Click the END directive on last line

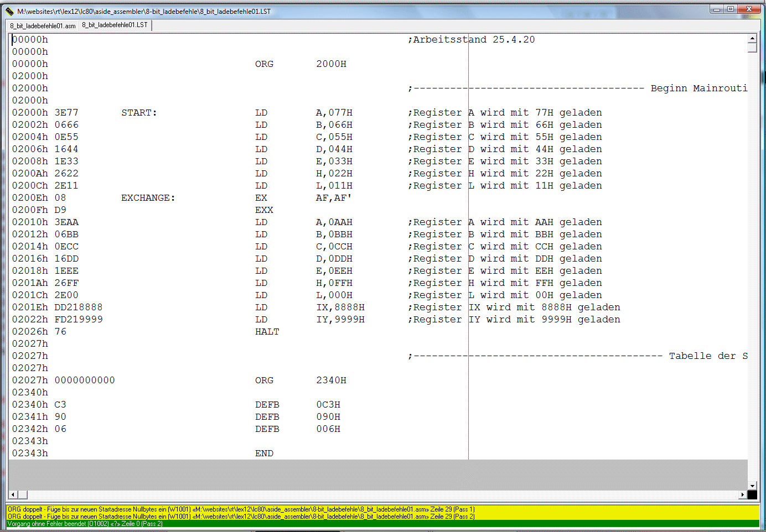264,453
